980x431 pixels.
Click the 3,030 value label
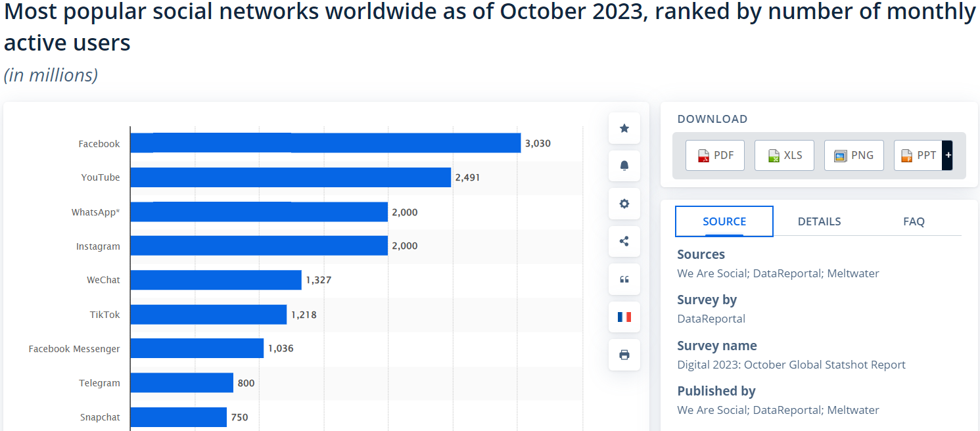538,143
